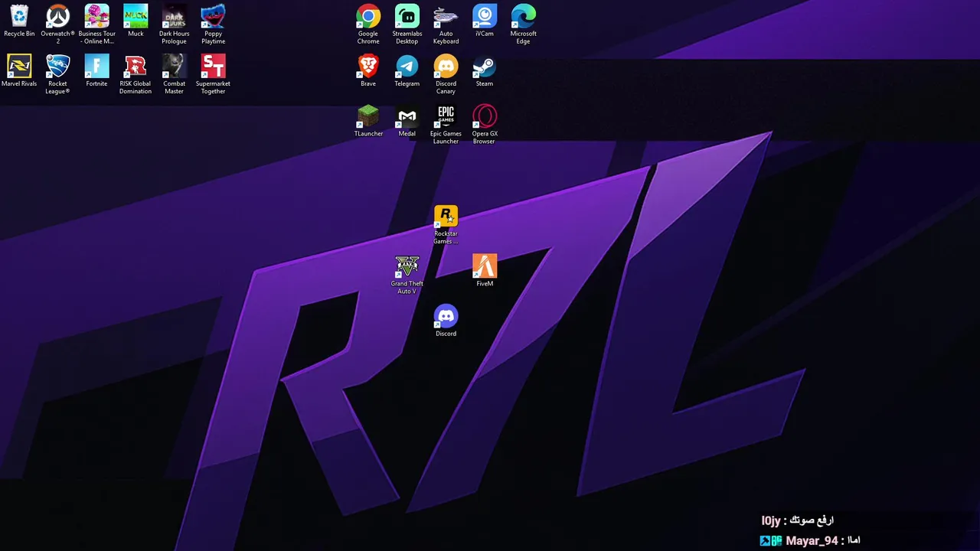980x551 pixels.
Task: Launch Opera GX Browser icon
Action: click(485, 124)
